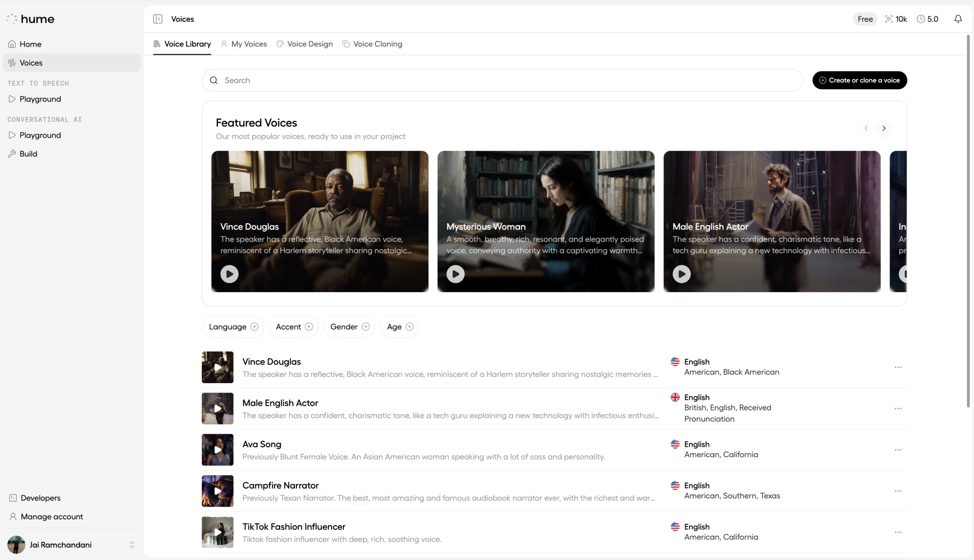Open Text to Speech Playground
This screenshot has width=974, height=560.
72,99
